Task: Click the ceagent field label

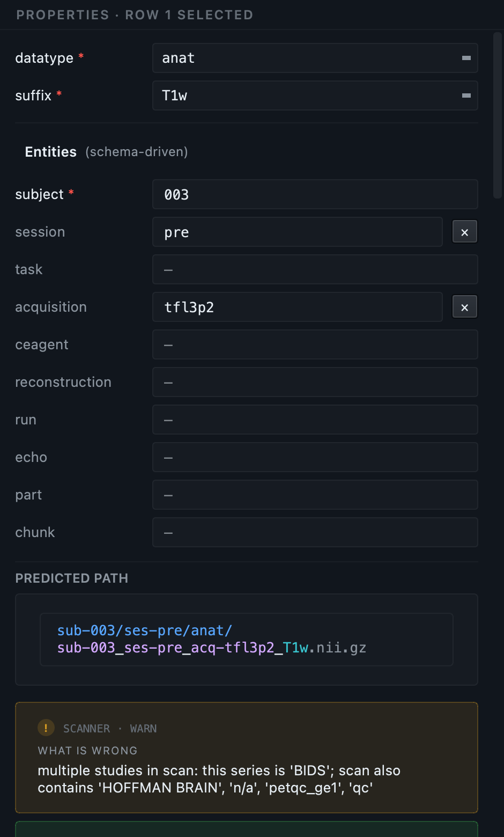Action: pos(42,344)
